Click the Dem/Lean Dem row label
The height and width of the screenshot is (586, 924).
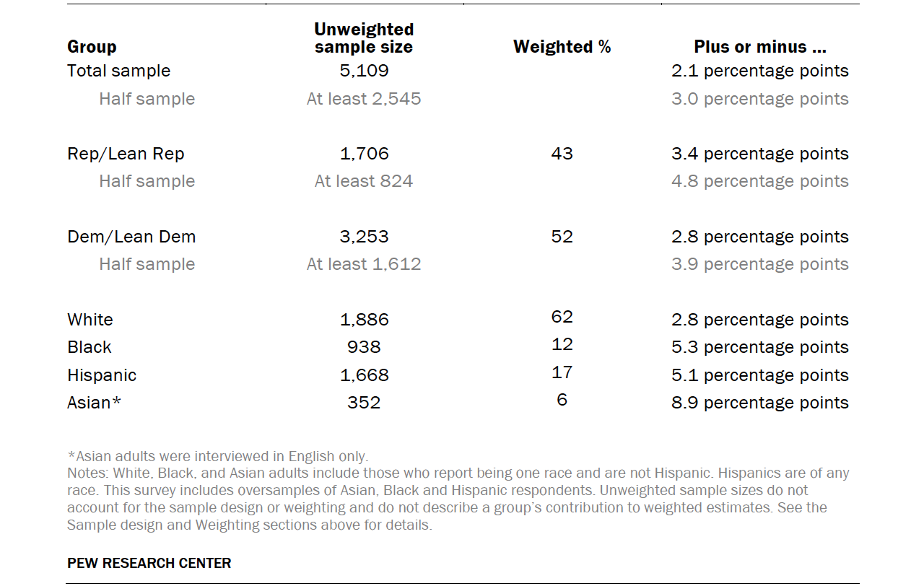[x=131, y=237]
